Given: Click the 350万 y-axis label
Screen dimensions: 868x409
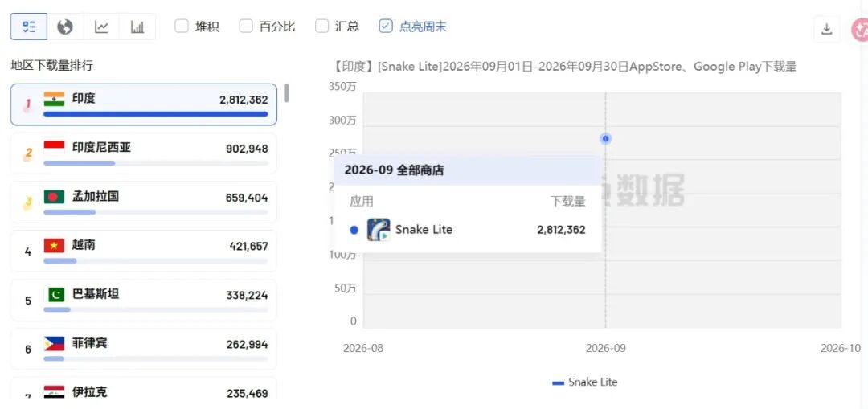Looking at the screenshot, I should [x=343, y=86].
